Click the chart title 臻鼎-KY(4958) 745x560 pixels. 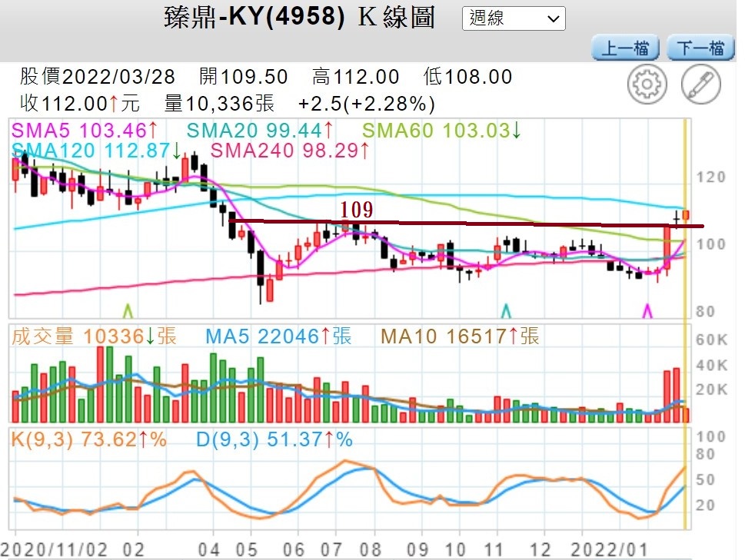[254, 17]
